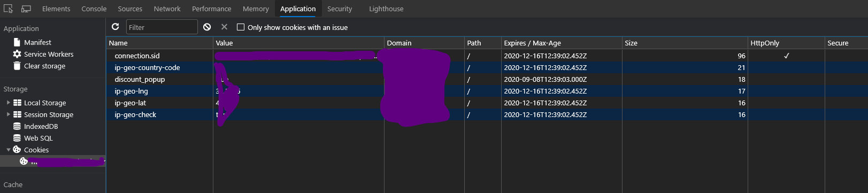
Task: Open the Network tab
Action: point(167,9)
